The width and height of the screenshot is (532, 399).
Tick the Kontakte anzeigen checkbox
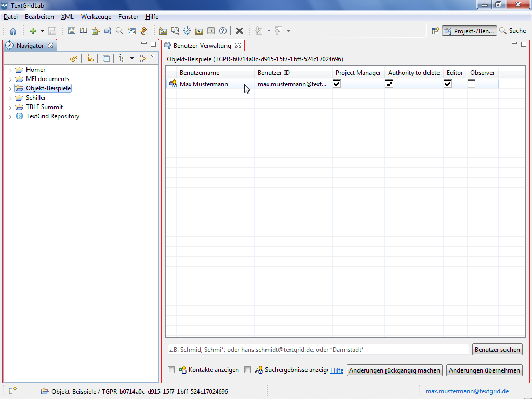(x=171, y=370)
